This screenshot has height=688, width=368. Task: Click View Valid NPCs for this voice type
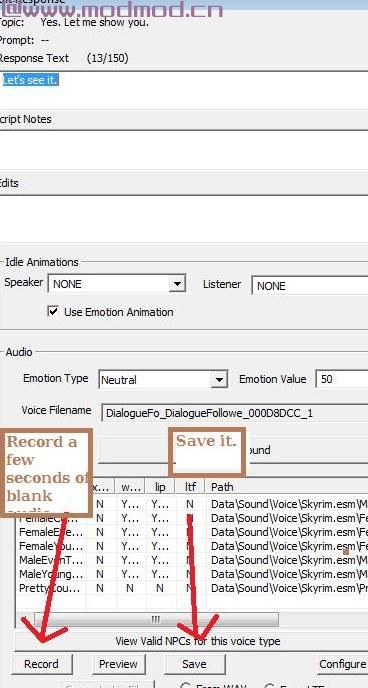pos(192,641)
